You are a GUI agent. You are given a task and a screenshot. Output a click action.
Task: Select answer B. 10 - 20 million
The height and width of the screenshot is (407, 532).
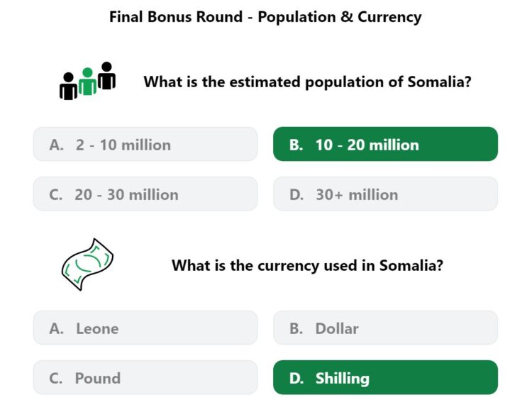pos(385,144)
